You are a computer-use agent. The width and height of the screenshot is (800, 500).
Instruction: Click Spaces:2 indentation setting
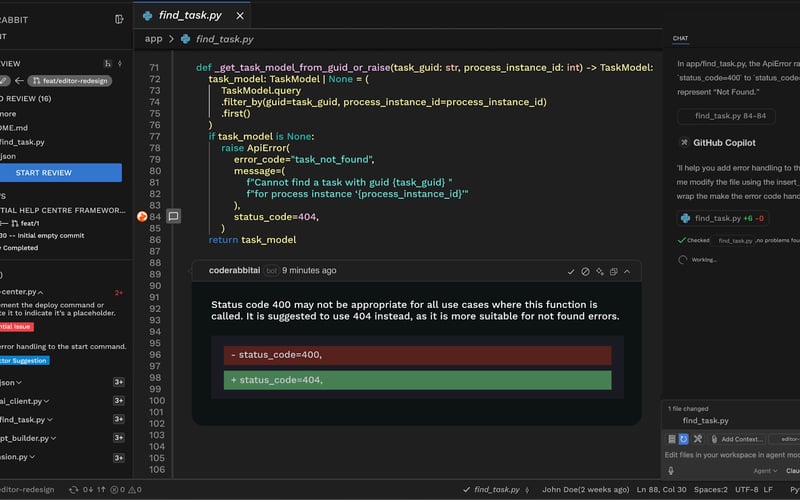click(711, 489)
